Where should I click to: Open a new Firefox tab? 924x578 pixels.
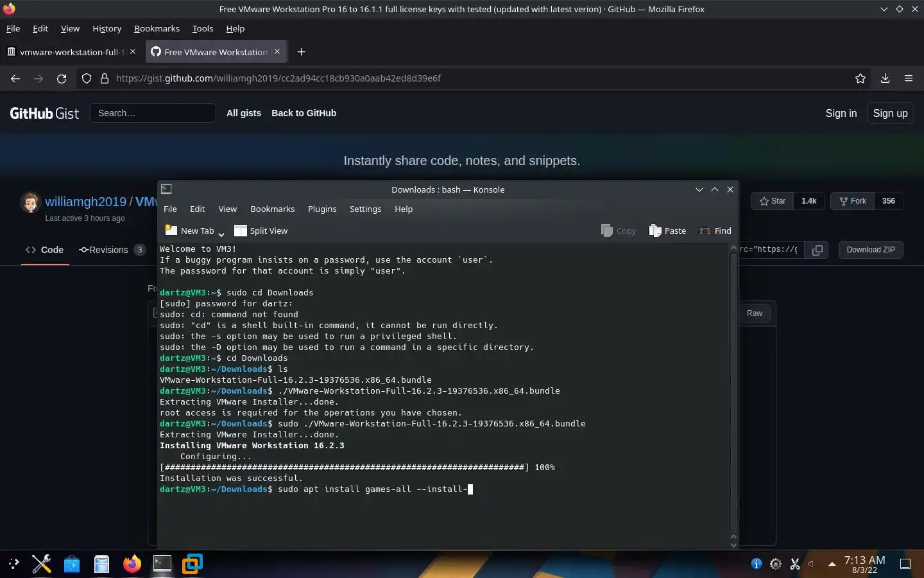tap(301, 52)
